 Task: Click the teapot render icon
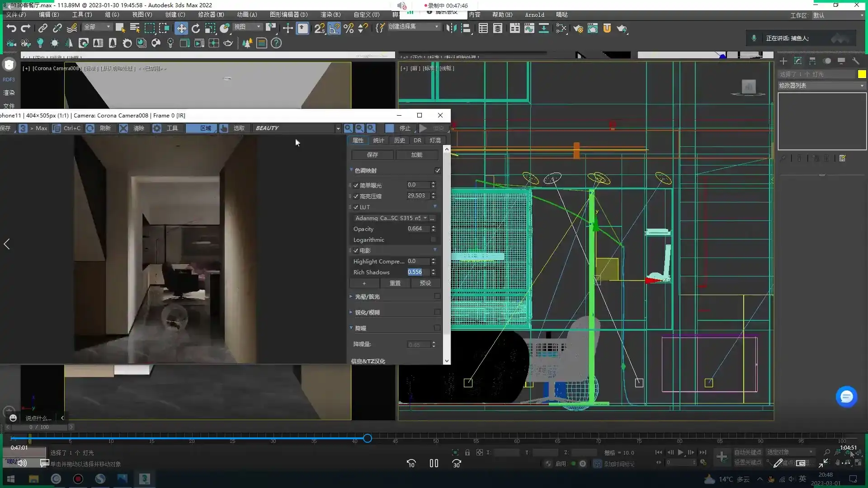(622, 28)
